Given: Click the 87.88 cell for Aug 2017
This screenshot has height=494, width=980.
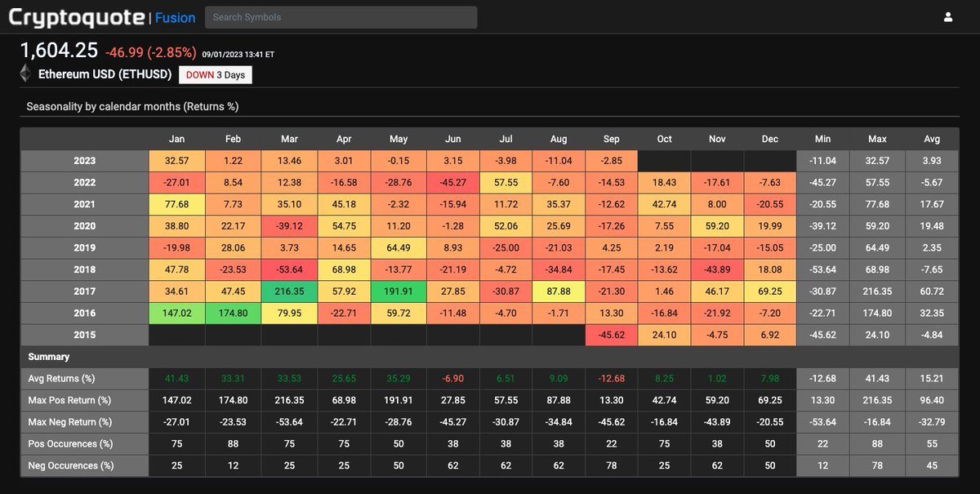Looking at the screenshot, I should click(558, 292).
